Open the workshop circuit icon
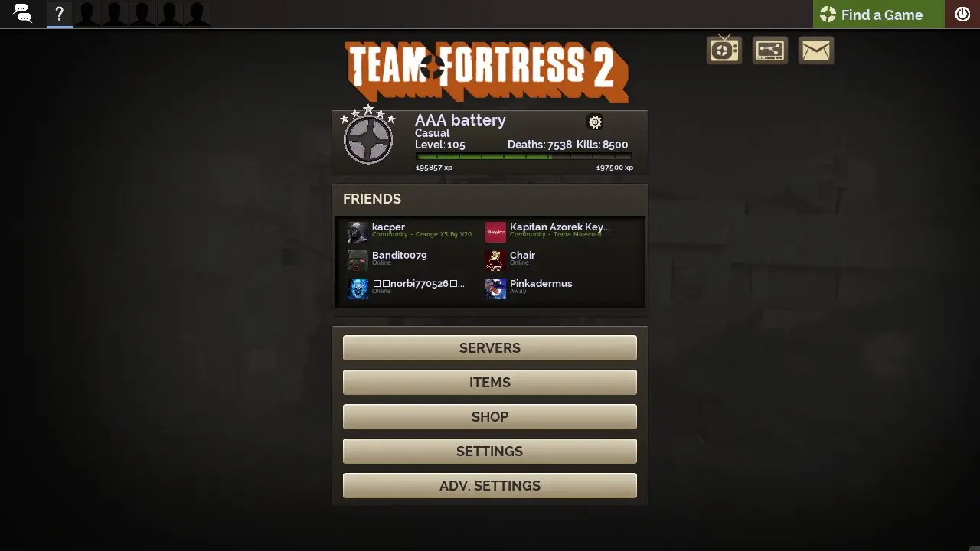Image resolution: width=980 pixels, height=551 pixels. click(x=769, y=51)
